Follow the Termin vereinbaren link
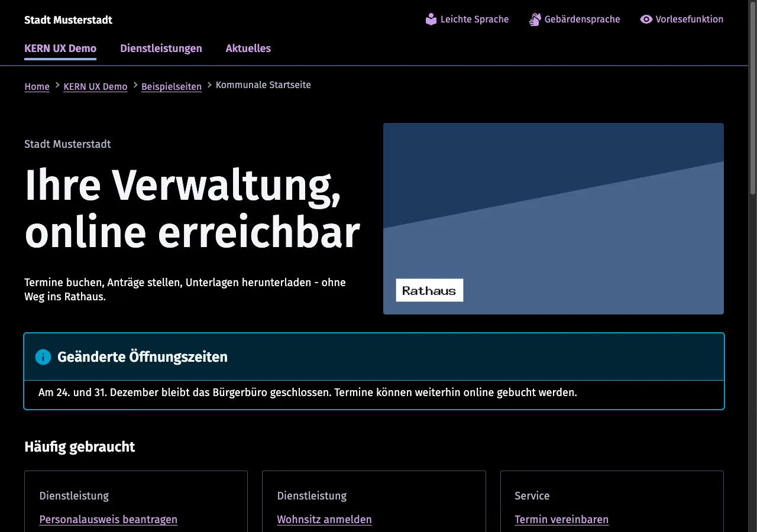This screenshot has height=532, width=757. point(561,520)
